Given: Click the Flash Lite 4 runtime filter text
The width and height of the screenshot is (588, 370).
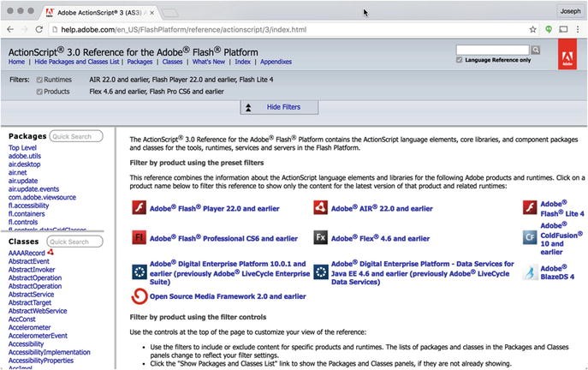Looking at the screenshot, I should click(256, 80).
